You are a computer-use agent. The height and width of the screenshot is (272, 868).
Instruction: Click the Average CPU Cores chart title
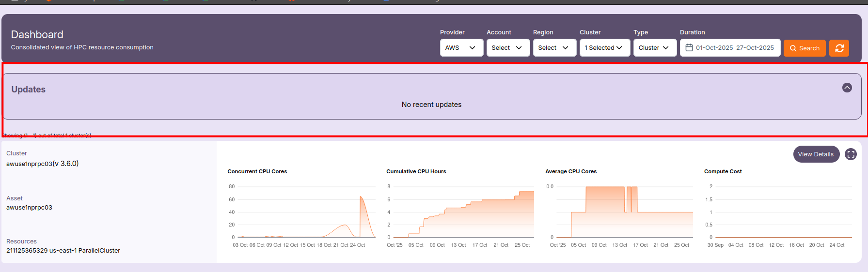tap(571, 171)
